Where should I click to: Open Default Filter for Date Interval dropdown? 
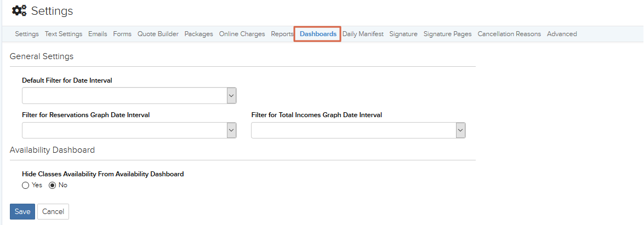coord(129,96)
